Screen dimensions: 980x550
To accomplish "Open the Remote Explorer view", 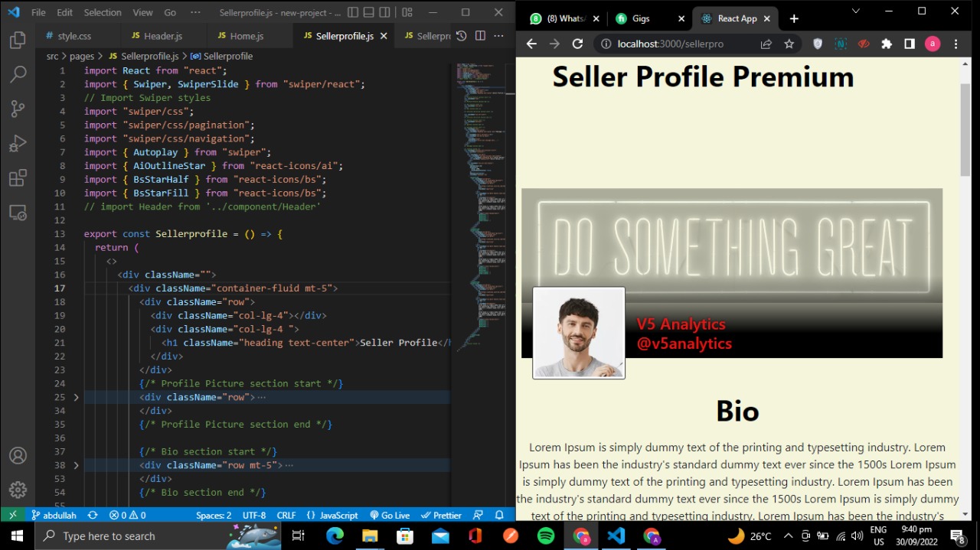I will 18,213.
